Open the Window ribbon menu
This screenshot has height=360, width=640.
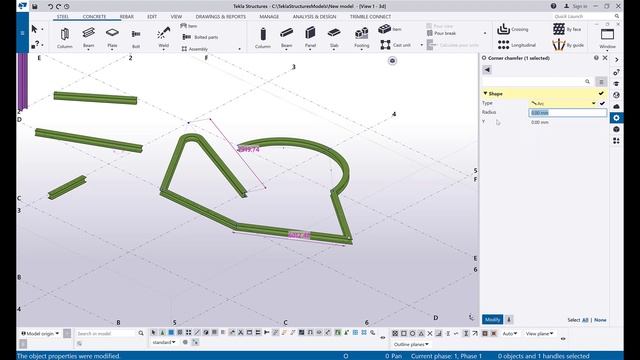point(607,38)
